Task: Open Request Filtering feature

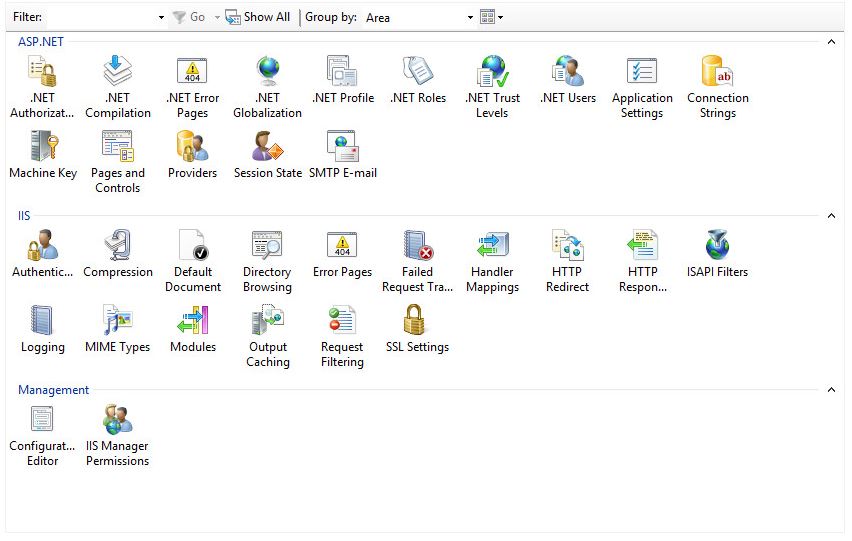Action: coord(342,336)
